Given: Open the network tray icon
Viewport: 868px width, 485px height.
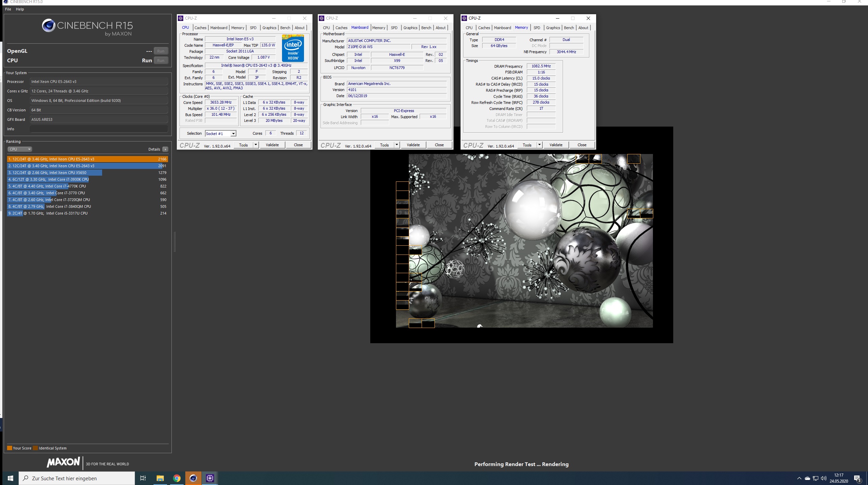Looking at the screenshot, I should (816, 478).
